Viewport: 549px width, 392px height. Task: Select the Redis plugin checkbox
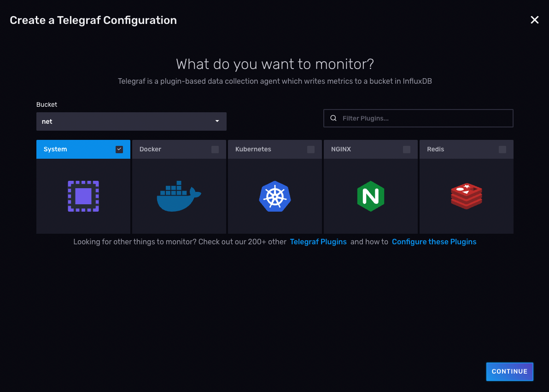click(502, 150)
